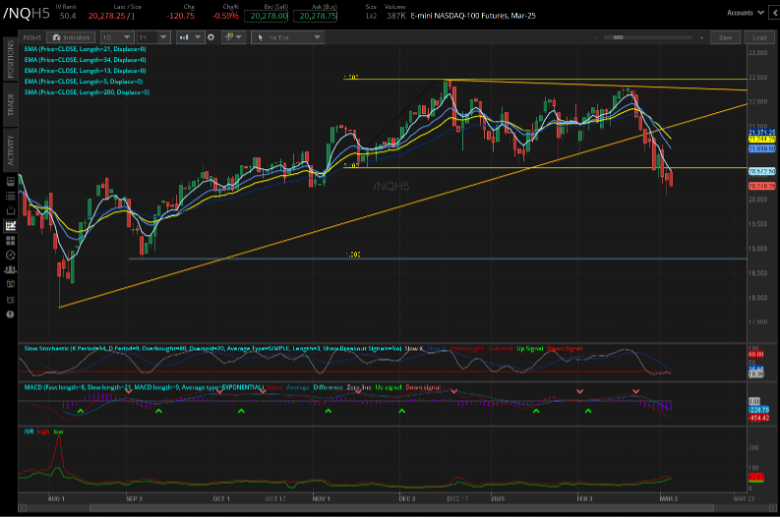780x518 pixels.
Task: Open the 1D aggregation period dropdown
Action: pos(116,37)
